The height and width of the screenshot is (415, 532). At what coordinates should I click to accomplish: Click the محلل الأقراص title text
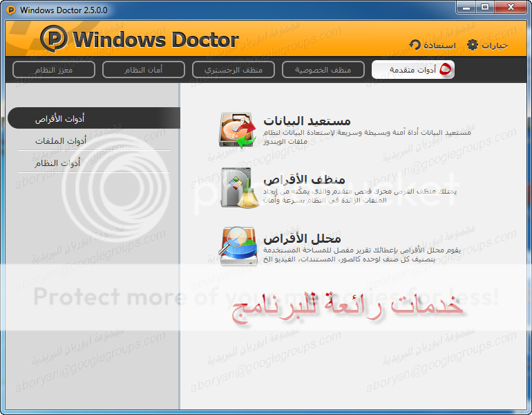pyautogui.click(x=302, y=239)
